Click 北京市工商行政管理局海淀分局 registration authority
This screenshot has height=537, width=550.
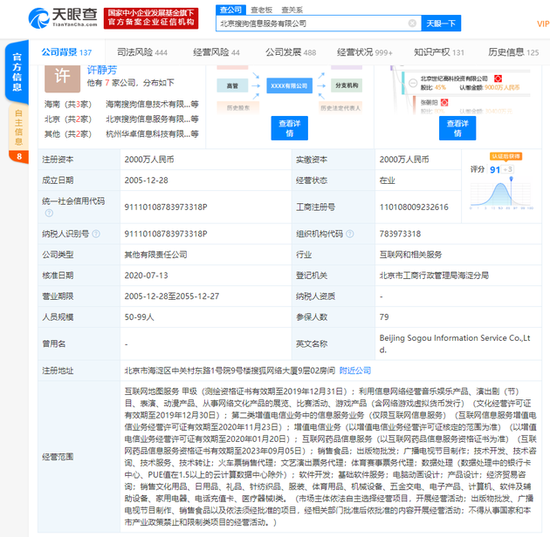pyautogui.click(x=434, y=275)
